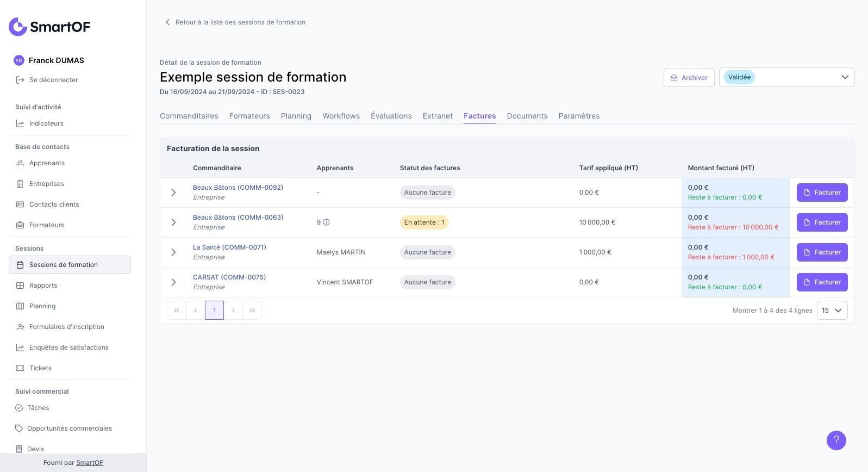Open the Documents tab
The height and width of the screenshot is (472, 868).
[527, 116]
